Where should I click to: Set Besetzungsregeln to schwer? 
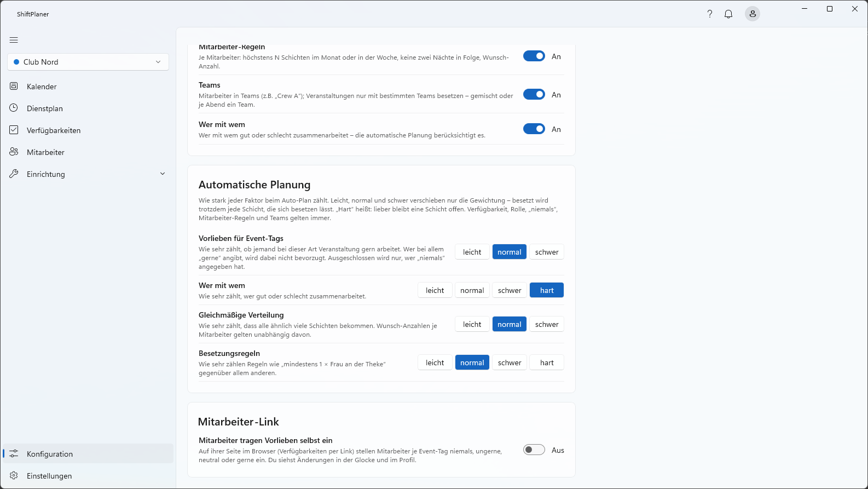tap(510, 363)
